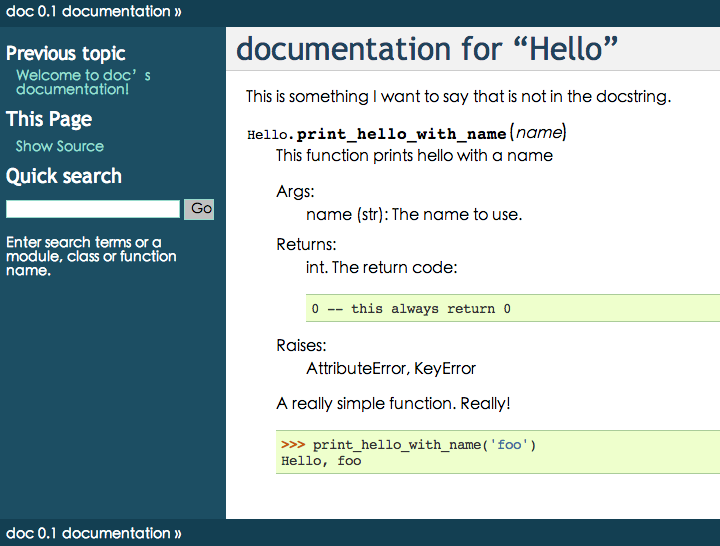Click the "0 -- this always return 0" code block
The height and width of the screenshot is (546, 720).
[513, 308]
